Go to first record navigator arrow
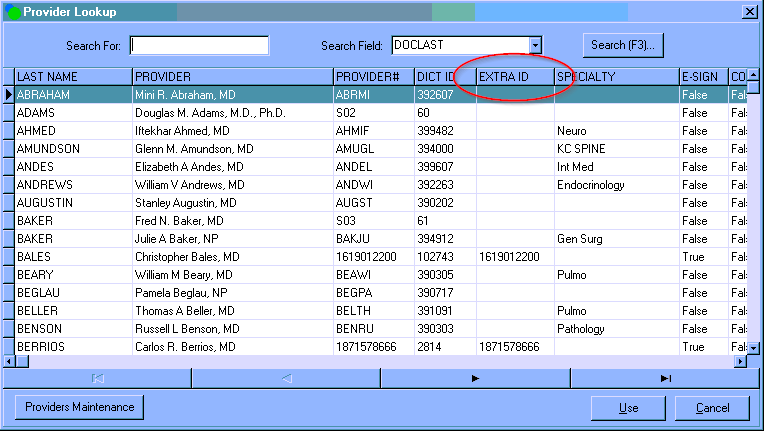The image size is (764, 431). click(97, 378)
